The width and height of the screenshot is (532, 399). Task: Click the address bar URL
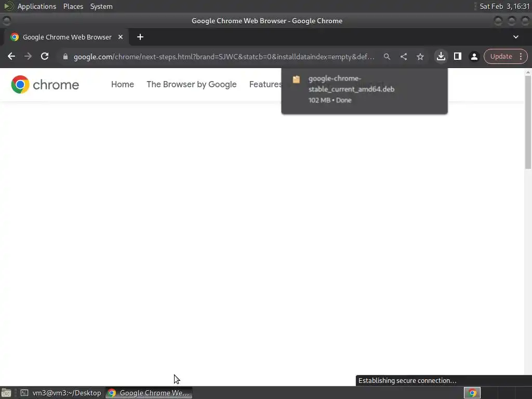coord(224,57)
